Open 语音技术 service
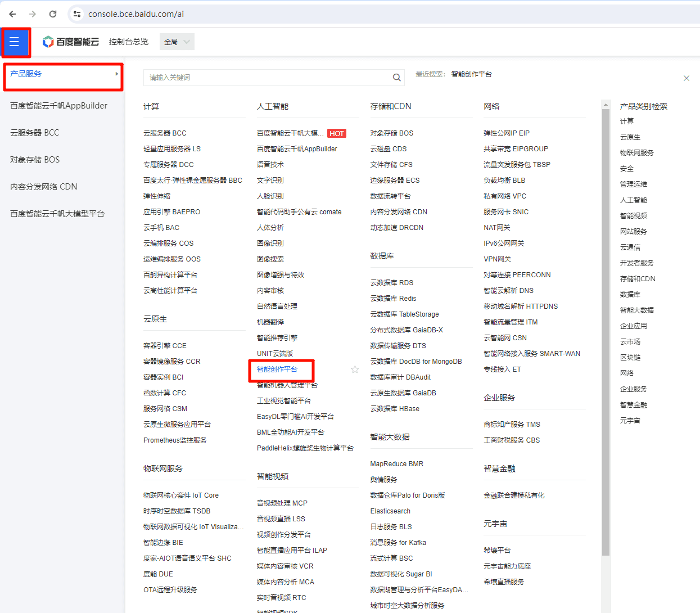 [x=270, y=165]
